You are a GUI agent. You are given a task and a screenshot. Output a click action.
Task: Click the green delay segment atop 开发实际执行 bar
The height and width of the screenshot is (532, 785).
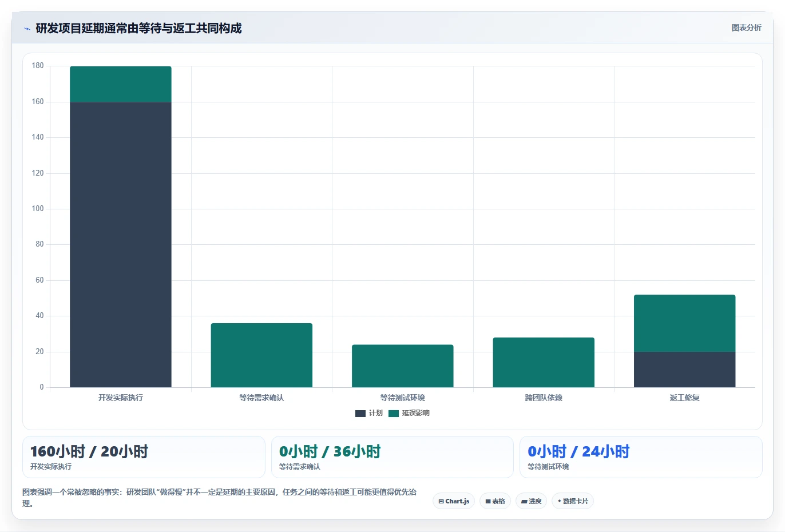tap(121, 84)
